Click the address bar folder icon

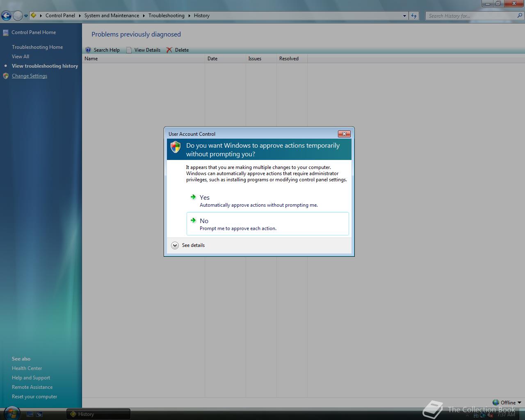click(34, 16)
